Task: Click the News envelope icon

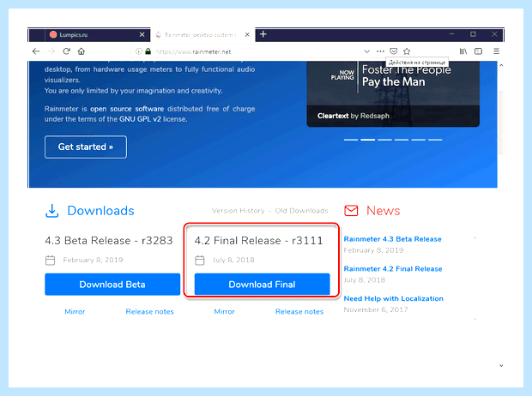Action: click(351, 211)
